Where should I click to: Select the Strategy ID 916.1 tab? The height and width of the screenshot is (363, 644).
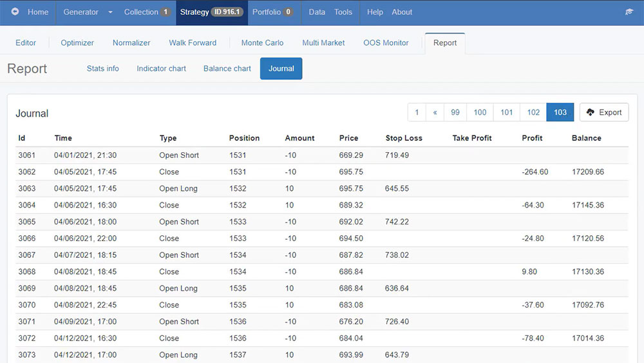pyautogui.click(x=211, y=12)
